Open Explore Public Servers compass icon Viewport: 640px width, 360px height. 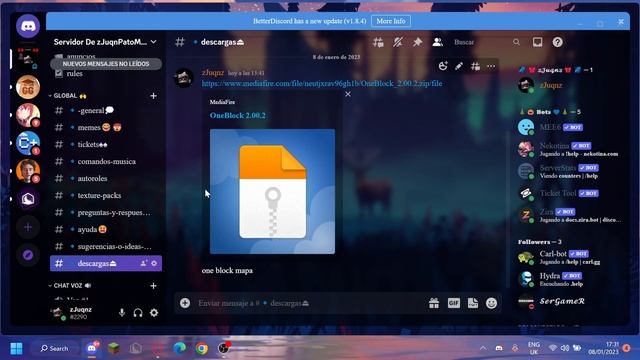28,255
